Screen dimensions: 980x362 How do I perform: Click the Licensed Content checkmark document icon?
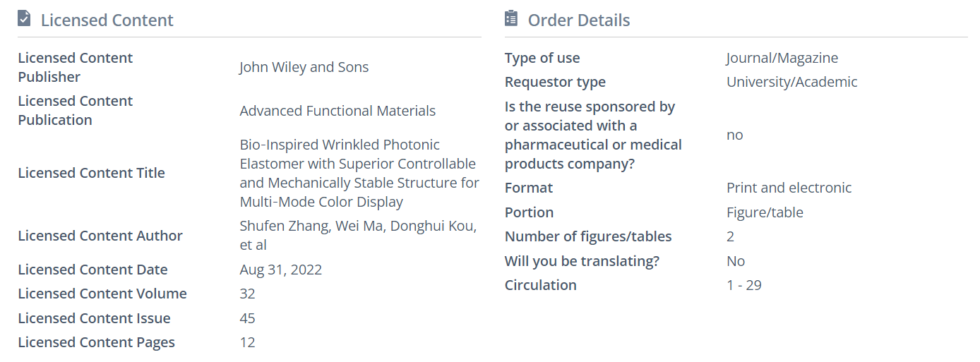[24, 19]
